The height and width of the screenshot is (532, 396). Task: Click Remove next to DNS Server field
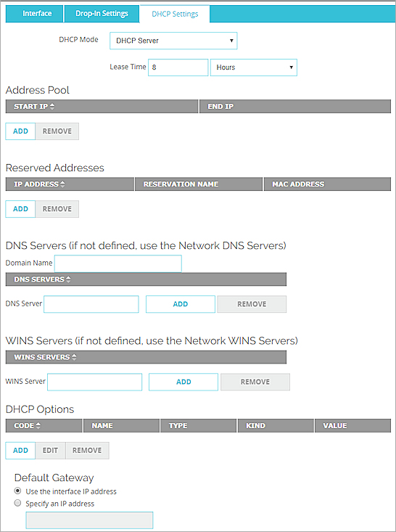pyautogui.click(x=252, y=304)
